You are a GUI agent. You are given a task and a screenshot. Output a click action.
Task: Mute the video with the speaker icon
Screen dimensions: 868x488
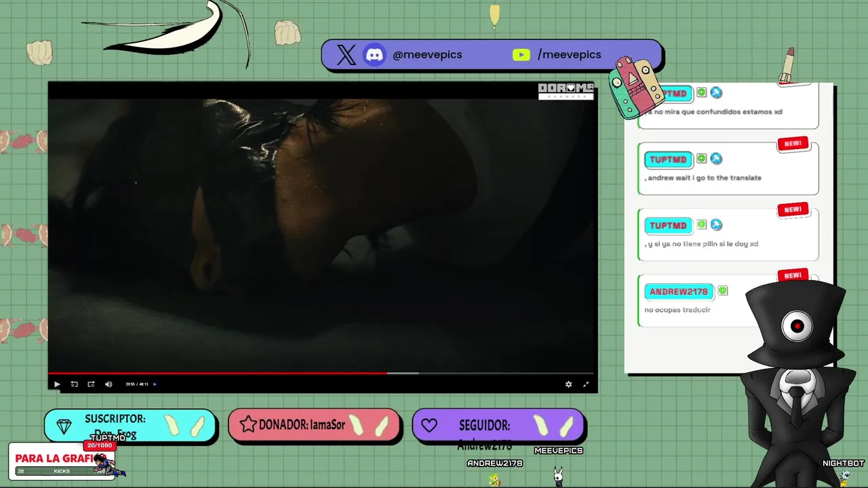[108, 384]
